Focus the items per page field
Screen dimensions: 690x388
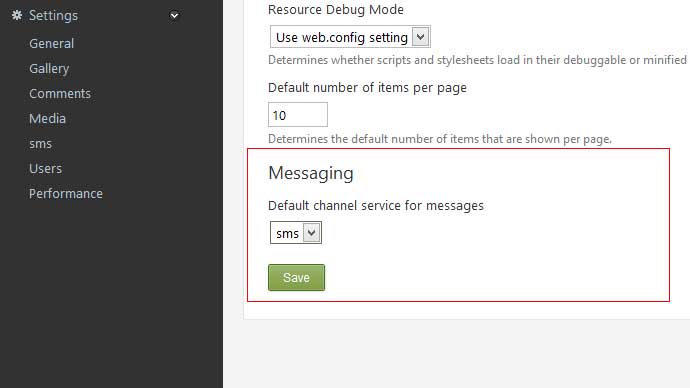tap(298, 115)
